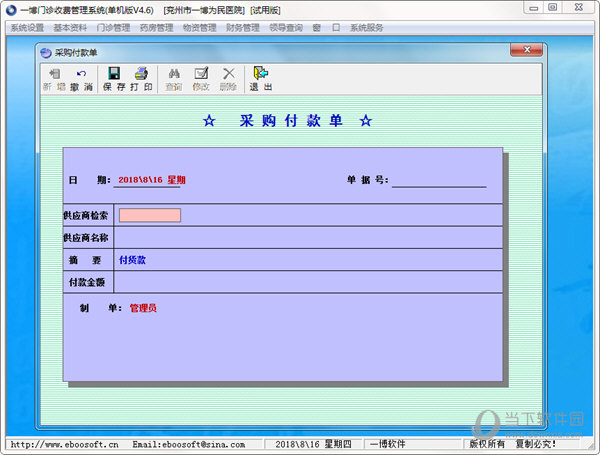Open the 门诊管理 menu

111,28
